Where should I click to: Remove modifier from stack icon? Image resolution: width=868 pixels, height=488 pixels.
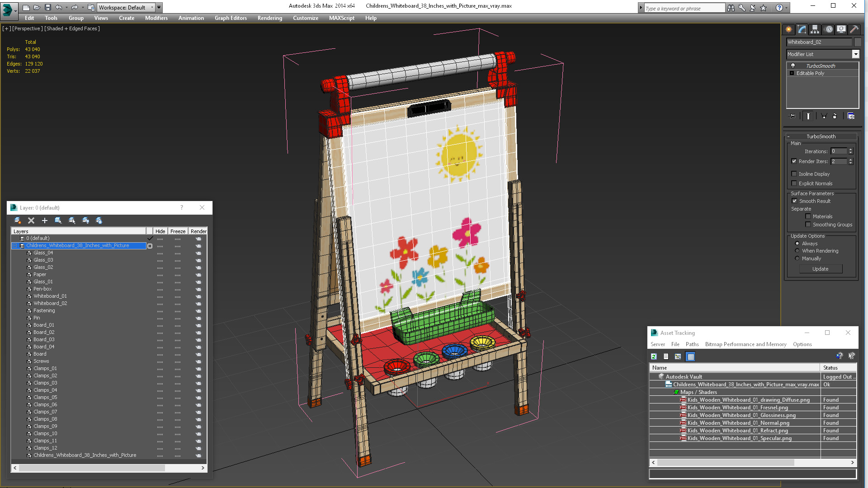pyautogui.click(x=835, y=116)
